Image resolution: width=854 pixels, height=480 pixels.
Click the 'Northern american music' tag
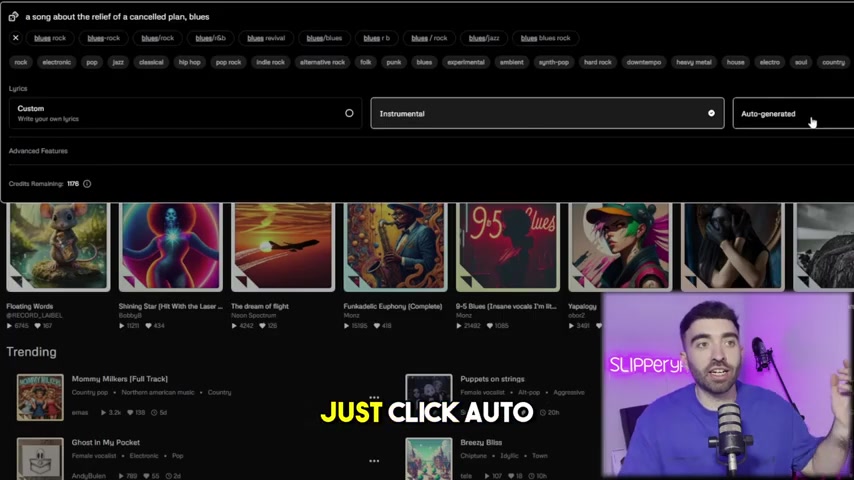click(x=157, y=392)
